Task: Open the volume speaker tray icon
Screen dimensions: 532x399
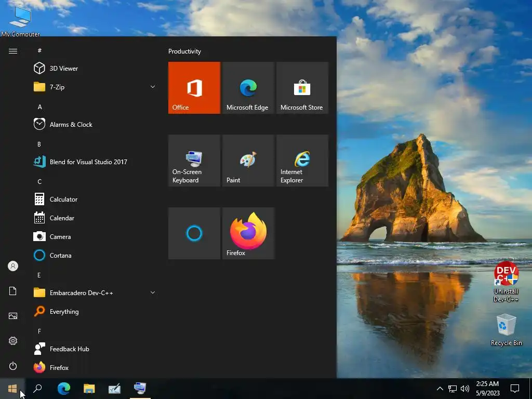Action: click(x=465, y=389)
